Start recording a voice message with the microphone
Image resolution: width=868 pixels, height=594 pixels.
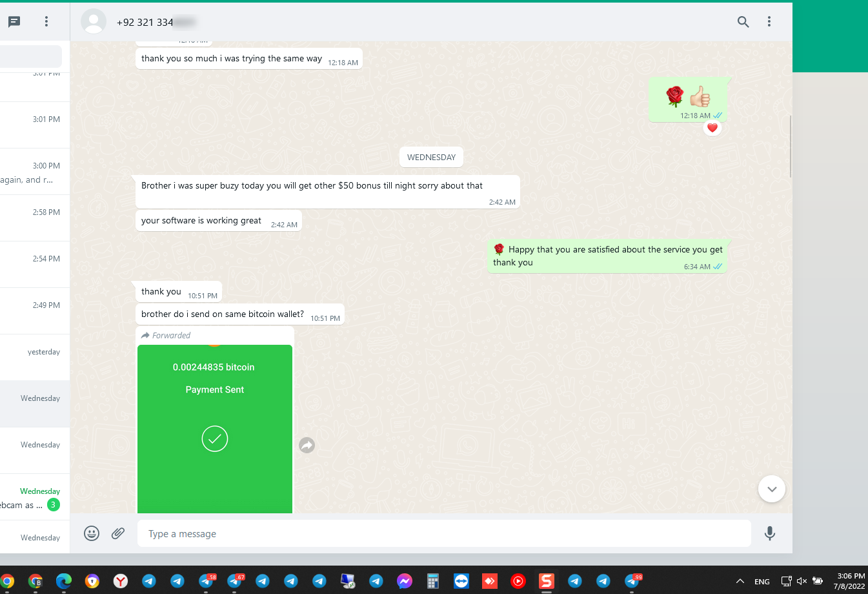pos(769,533)
